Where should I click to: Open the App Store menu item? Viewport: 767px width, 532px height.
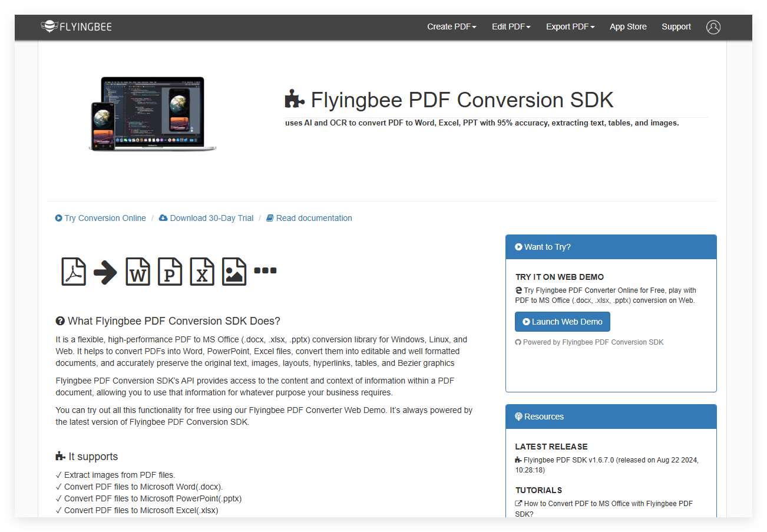[628, 27]
